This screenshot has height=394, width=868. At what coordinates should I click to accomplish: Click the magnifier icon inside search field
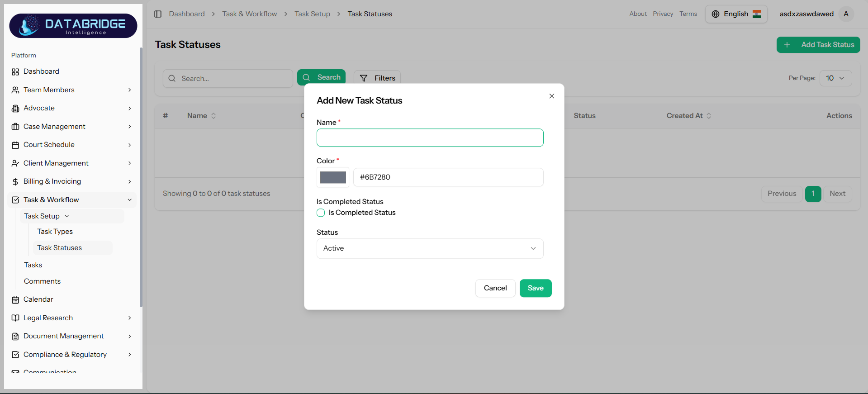coord(172,78)
